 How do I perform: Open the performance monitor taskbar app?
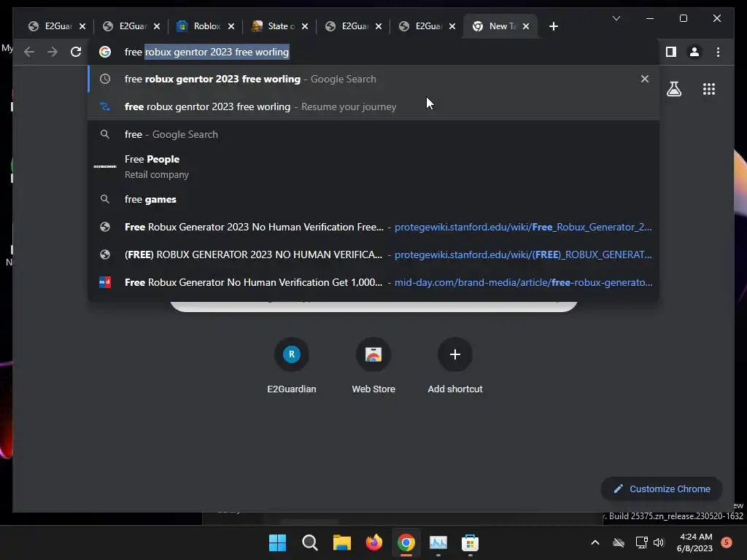pyautogui.click(x=438, y=542)
